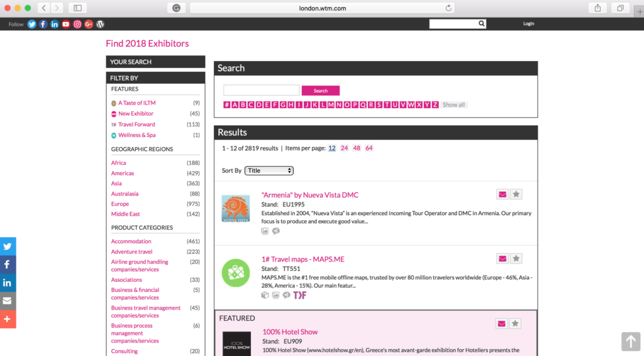The image size is (644, 356).
Task: Open more share options with the plus icon
Action: click(8, 319)
